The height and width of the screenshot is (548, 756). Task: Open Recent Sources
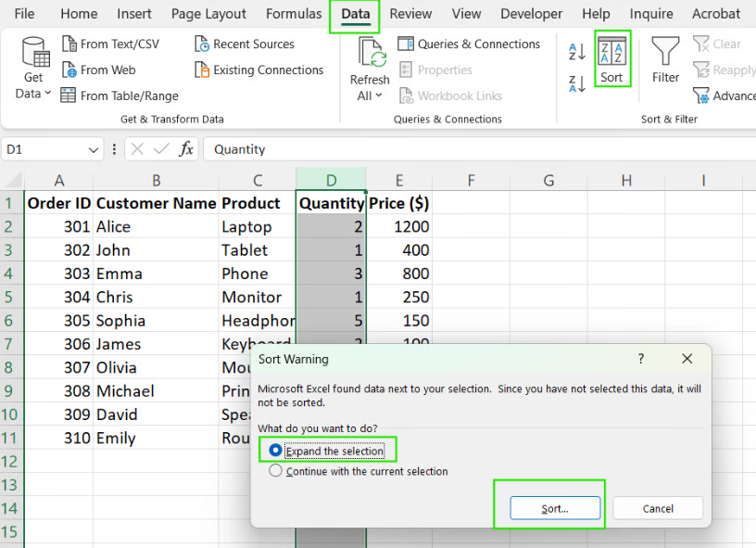(246, 44)
